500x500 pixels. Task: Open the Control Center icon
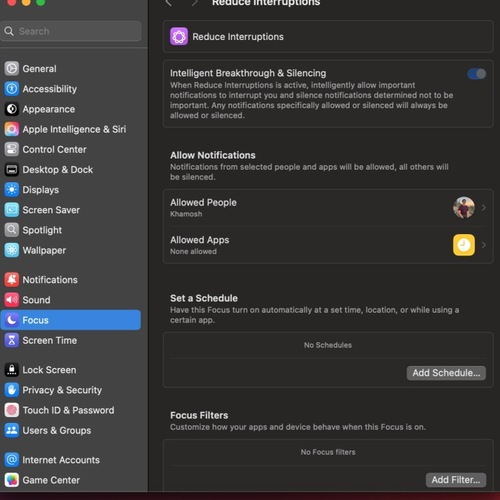[12, 149]
